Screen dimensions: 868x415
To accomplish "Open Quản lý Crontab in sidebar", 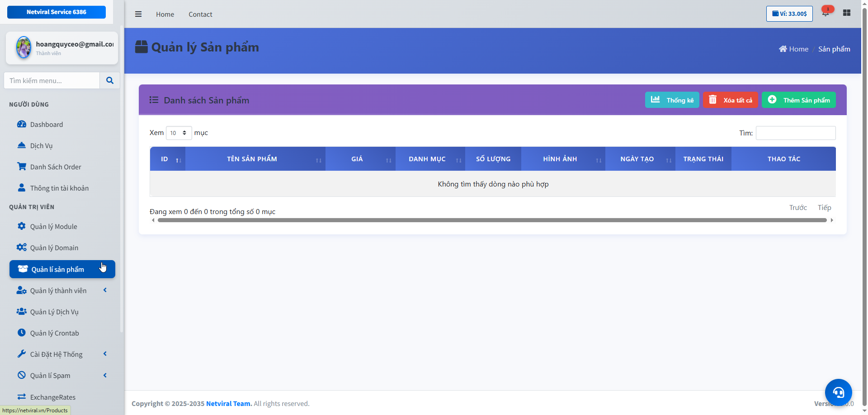I will (54, 333).
